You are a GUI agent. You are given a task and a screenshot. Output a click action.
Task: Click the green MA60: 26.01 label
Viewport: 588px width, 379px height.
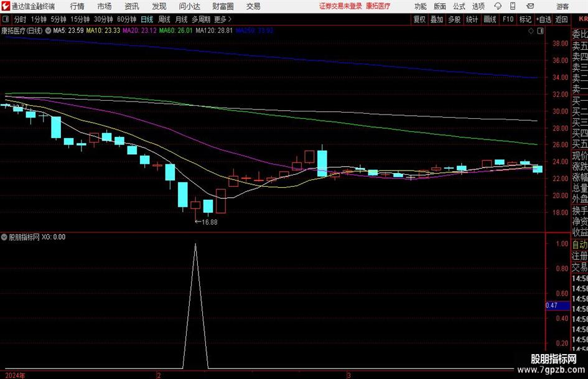(x=175, y=30)
